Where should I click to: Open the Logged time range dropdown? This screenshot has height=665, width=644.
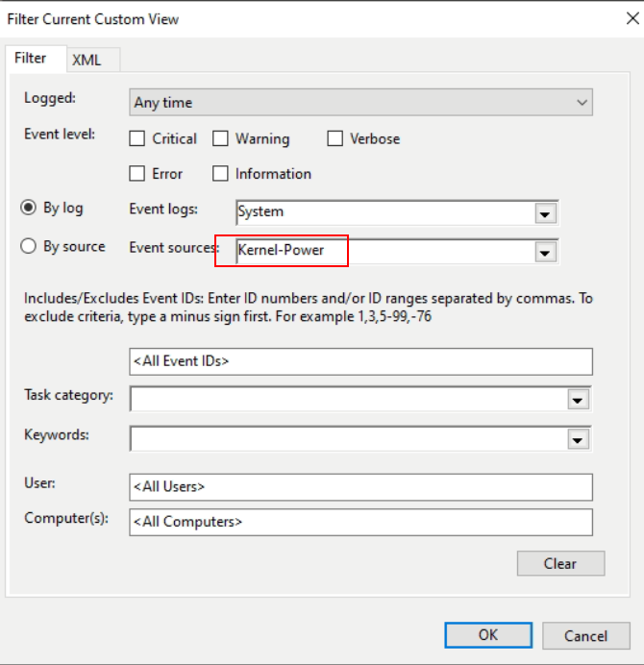360,103
